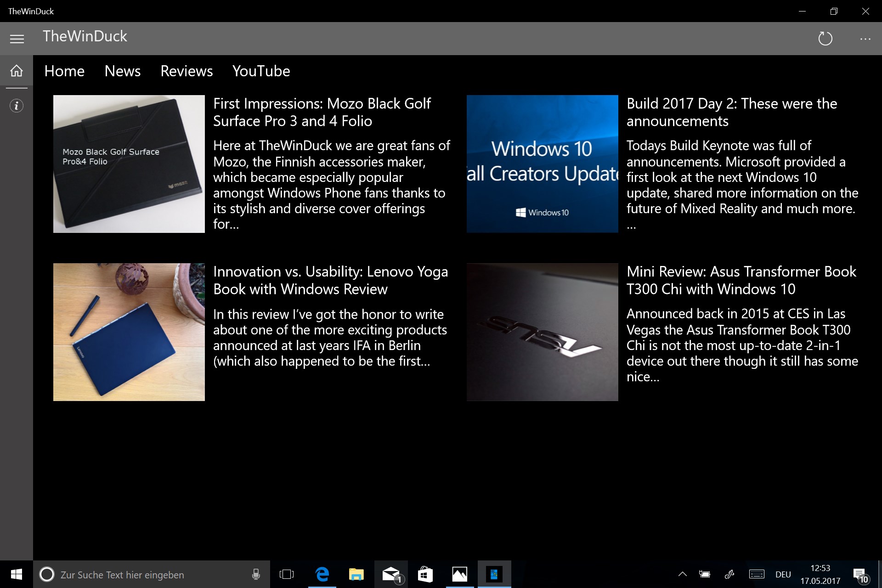Viewport: 882px width, 588px height.
Task: Click the Windows 10 Creators Update thumbnail
Action: click(x=542, y=164)
